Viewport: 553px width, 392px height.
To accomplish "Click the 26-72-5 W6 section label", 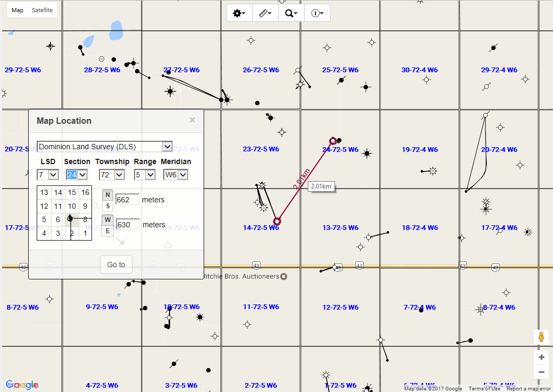I will tap(261, 70).
